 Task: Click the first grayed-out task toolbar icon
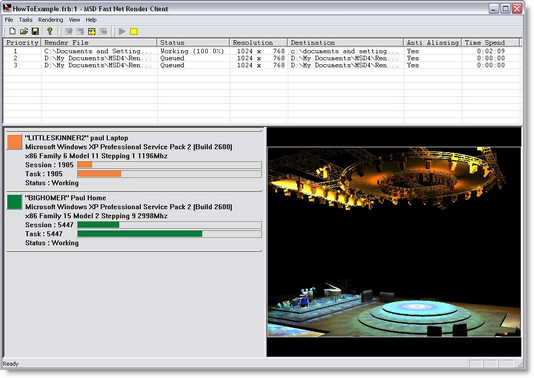click(68, 32)
